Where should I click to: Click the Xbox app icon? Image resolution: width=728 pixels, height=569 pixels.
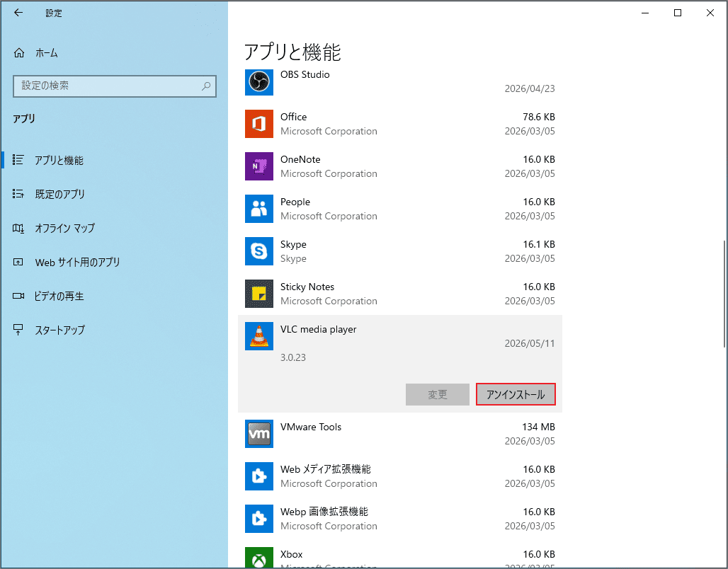click(259, 558)
